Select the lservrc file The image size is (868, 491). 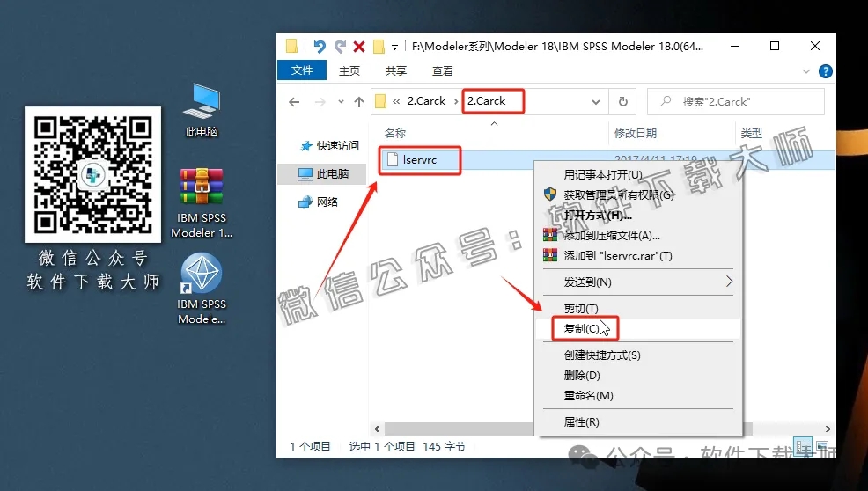point(420,160)
